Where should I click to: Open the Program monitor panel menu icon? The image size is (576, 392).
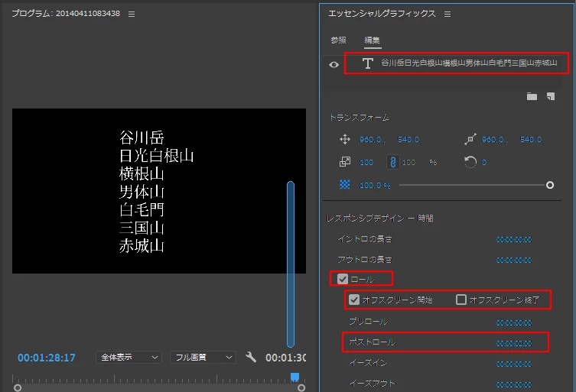[132, 14]
